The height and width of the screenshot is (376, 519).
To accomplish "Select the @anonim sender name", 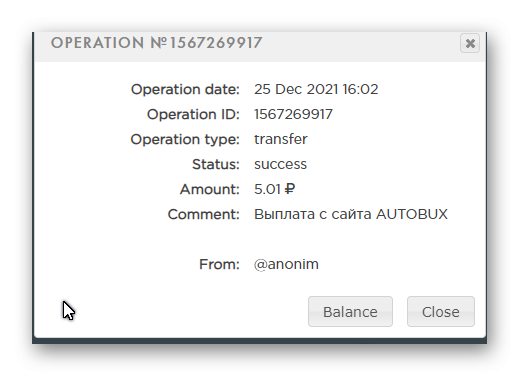I will pos(286,264).
